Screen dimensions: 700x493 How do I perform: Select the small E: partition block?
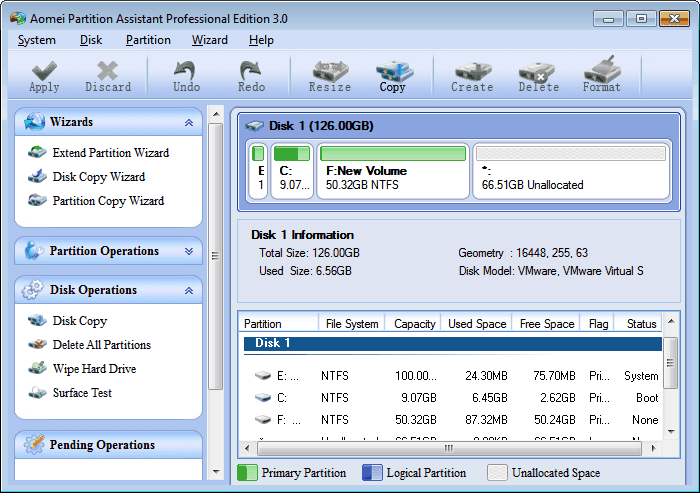point(258,171)
